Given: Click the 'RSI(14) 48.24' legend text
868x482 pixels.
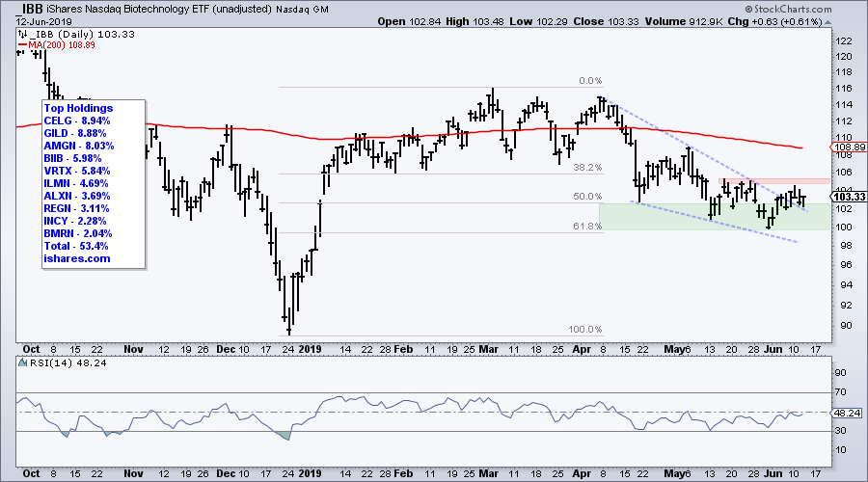Looking at the screenshot, I should (x=68, y=363).
